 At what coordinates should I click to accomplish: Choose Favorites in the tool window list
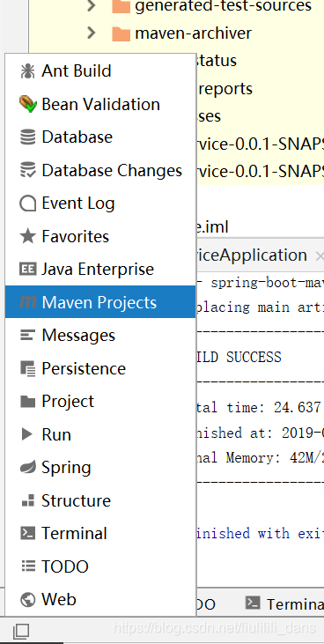(x=100, y=236)
